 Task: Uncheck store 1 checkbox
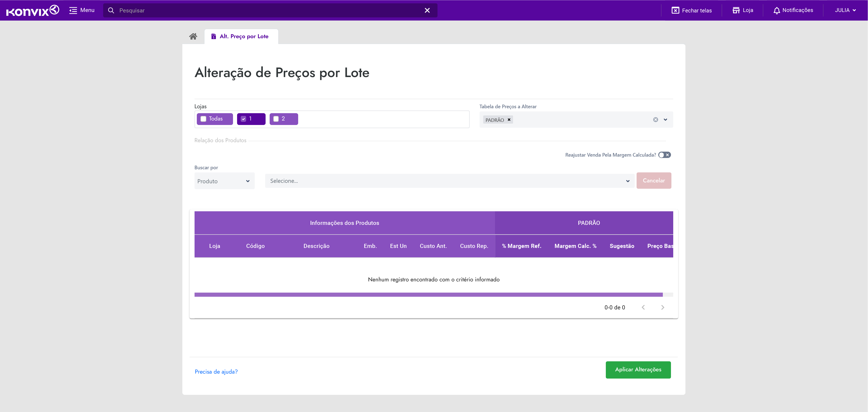[x=243, y=119]
